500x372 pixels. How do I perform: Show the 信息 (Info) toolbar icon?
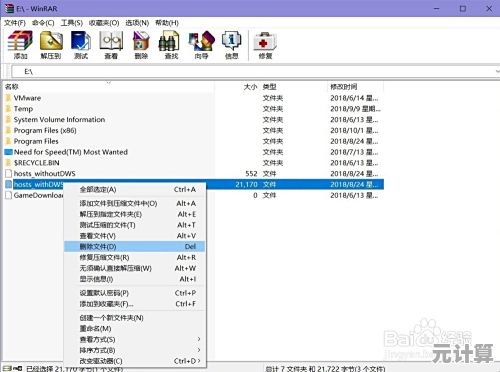click(232, 45)
